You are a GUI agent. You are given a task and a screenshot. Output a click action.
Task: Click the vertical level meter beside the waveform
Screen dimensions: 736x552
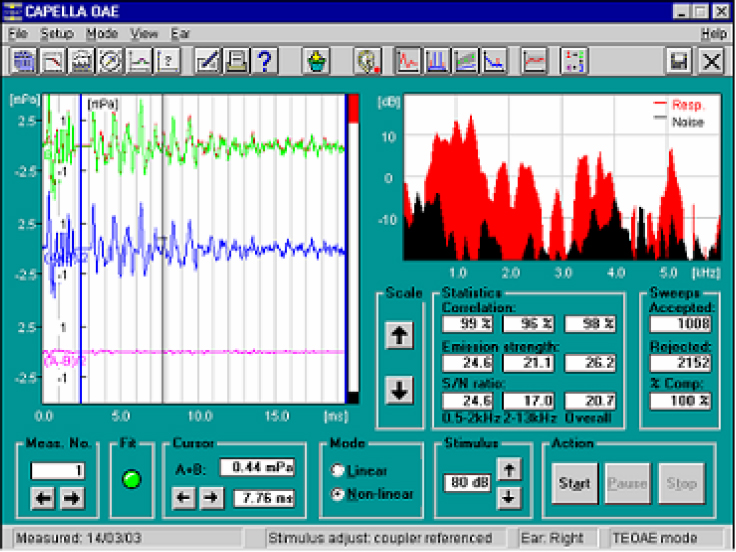(x=353, y=249)
